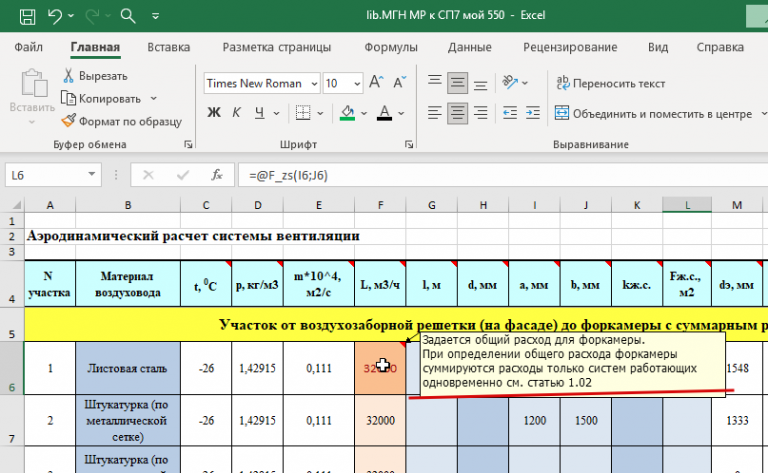
Task: Decrease font size with small A
Action: 400,82
